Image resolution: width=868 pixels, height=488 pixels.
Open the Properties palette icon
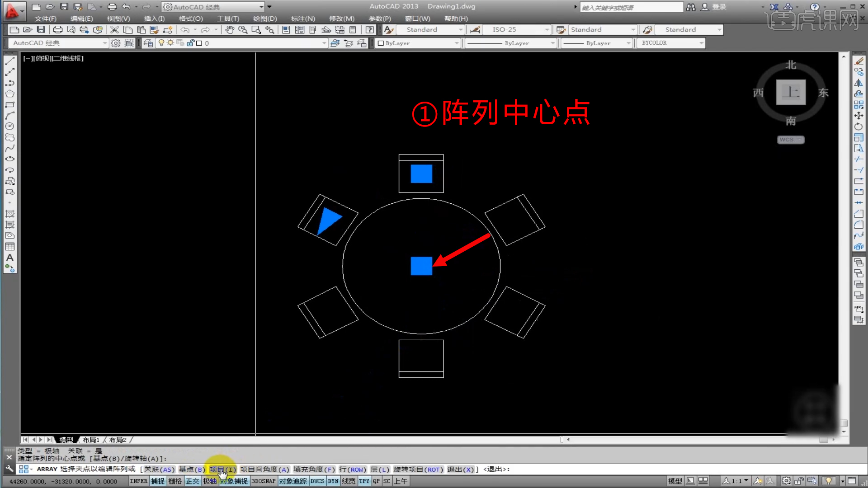tap(286, 30)
